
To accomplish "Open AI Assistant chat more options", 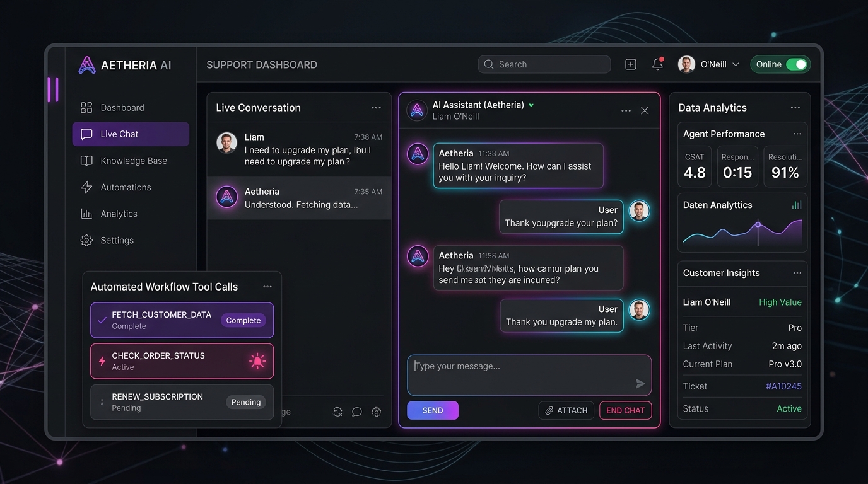I will [x=626, y=110].
